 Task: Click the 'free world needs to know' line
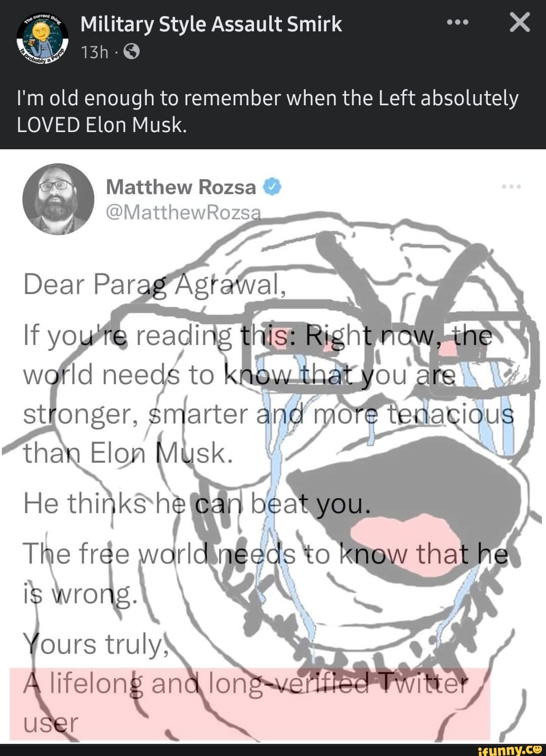[266, 554]
